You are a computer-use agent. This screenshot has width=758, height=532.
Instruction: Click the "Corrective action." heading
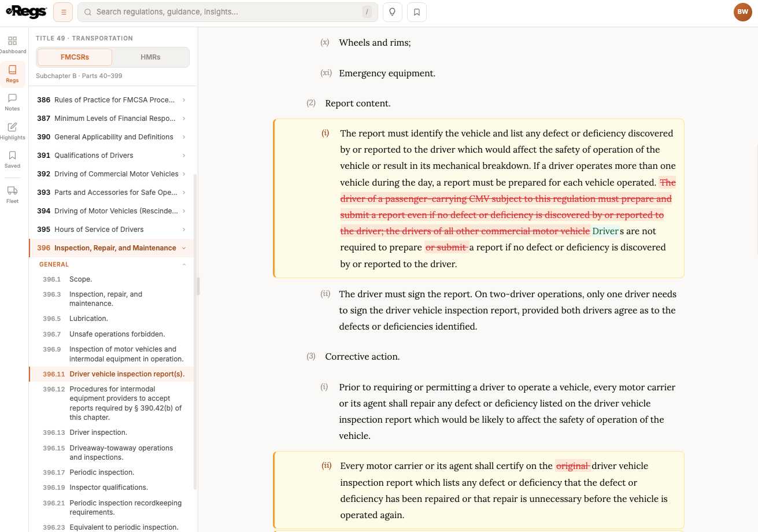pyautogui.click(x=363, y=357)
